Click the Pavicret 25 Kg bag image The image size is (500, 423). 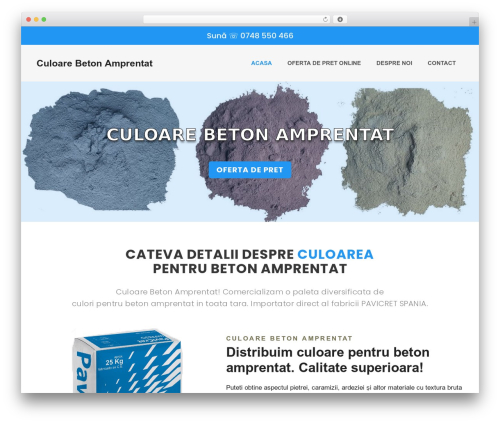point(127,361)
